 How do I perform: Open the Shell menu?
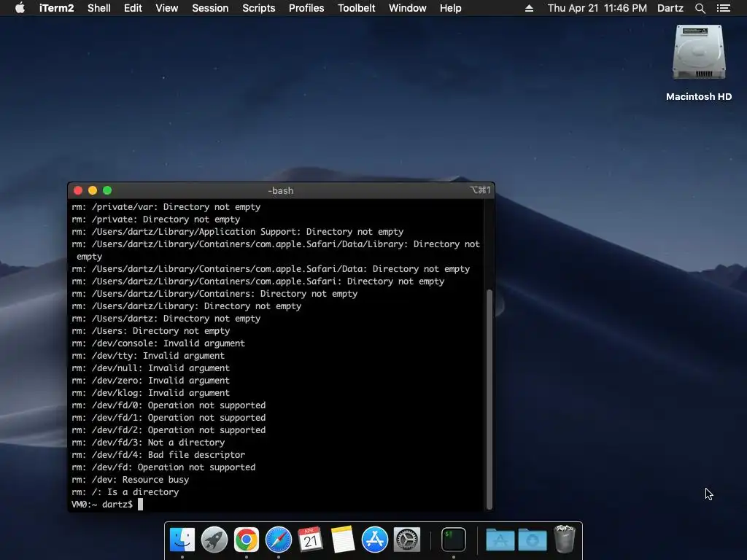[99, 8]
